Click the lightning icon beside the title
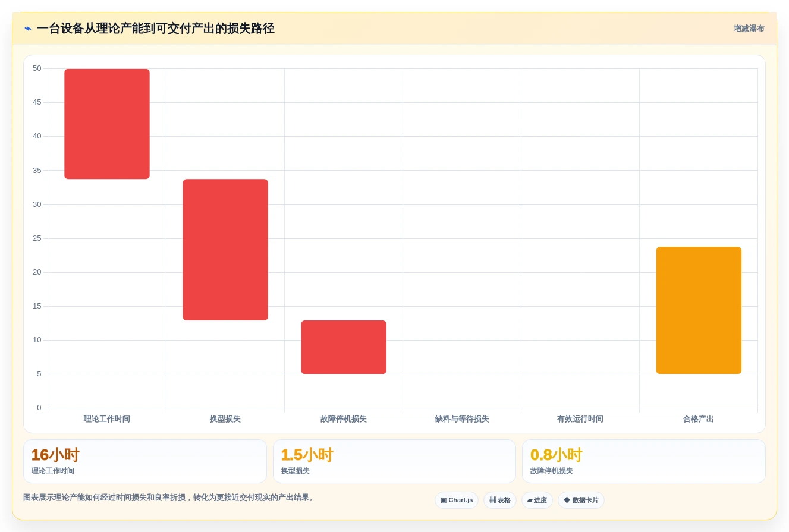789x532 pixels. point(28,29)
